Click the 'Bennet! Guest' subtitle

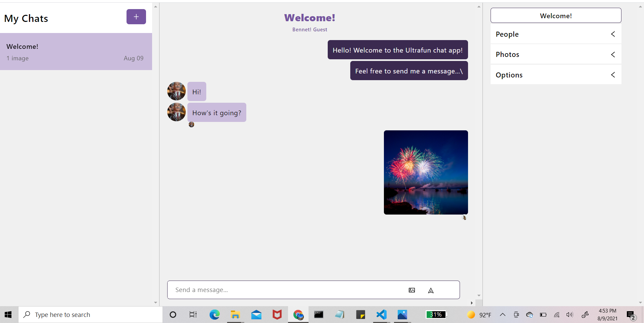pyautogui.click(x=310, y=30)
